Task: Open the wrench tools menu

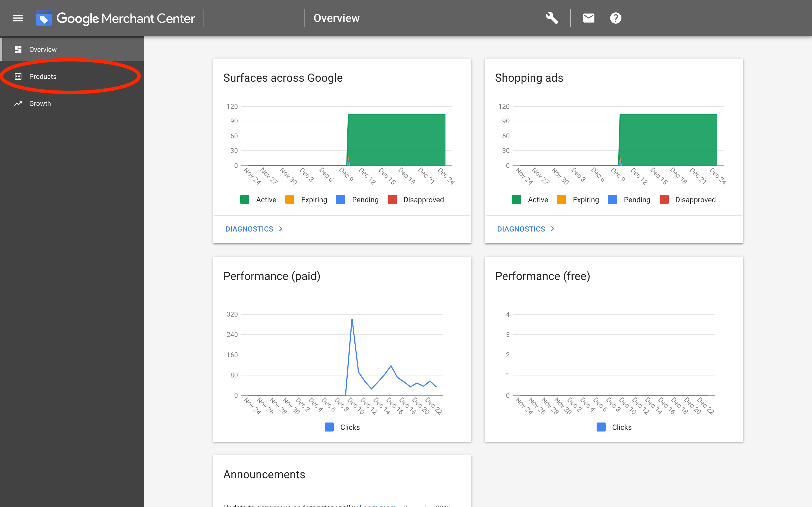Action: pos(551,18)
